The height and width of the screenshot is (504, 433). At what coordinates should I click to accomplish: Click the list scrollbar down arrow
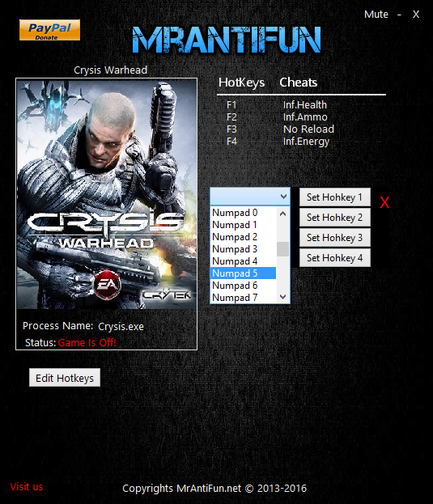(283, 297)
